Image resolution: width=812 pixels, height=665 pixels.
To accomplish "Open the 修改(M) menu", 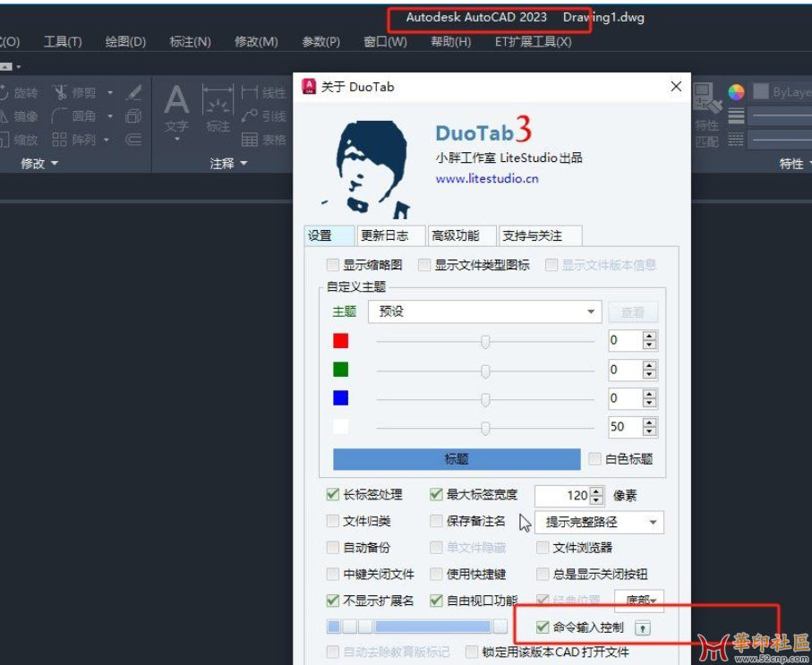I will click(x=256, y=41).
